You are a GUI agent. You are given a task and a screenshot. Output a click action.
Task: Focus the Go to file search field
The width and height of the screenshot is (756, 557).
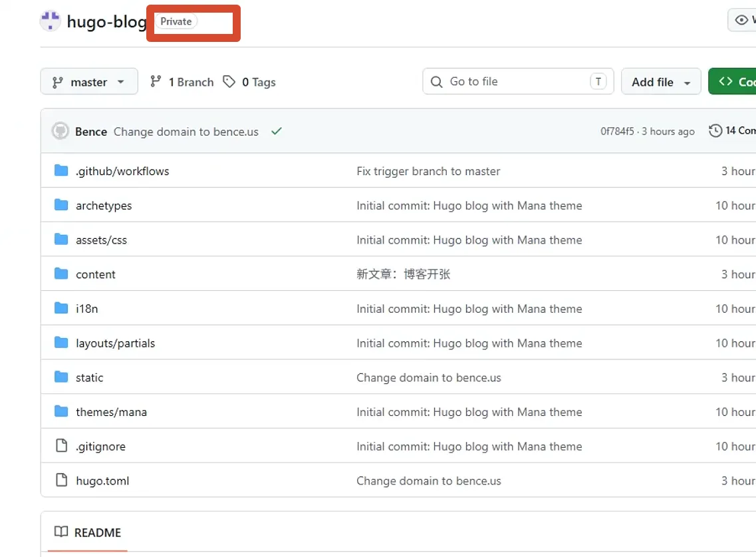click(x=518, y=81)
